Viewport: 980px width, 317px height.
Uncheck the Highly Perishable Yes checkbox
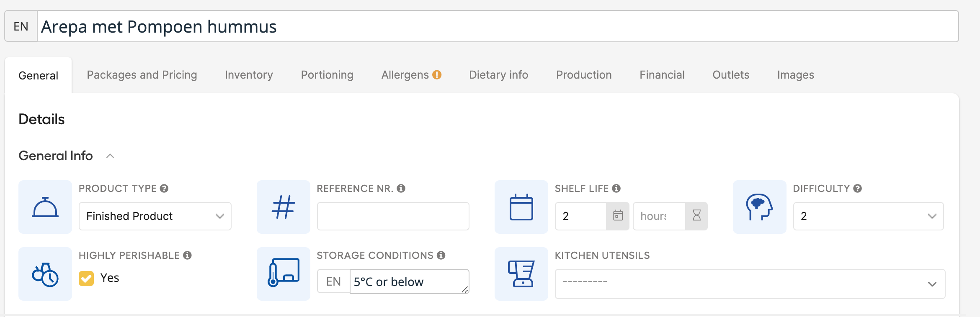pyautogui.click(x=86, y=278)
